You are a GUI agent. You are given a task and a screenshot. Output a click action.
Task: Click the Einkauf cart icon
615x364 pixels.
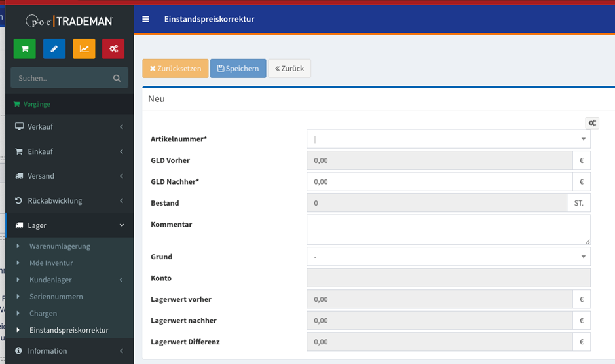tap(19, 151)
